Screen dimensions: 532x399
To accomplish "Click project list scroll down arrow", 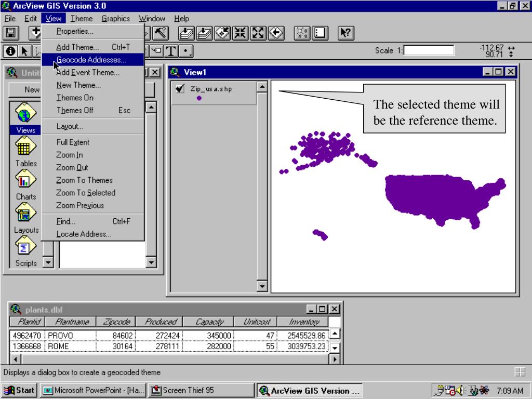I will tap(48, 262).
